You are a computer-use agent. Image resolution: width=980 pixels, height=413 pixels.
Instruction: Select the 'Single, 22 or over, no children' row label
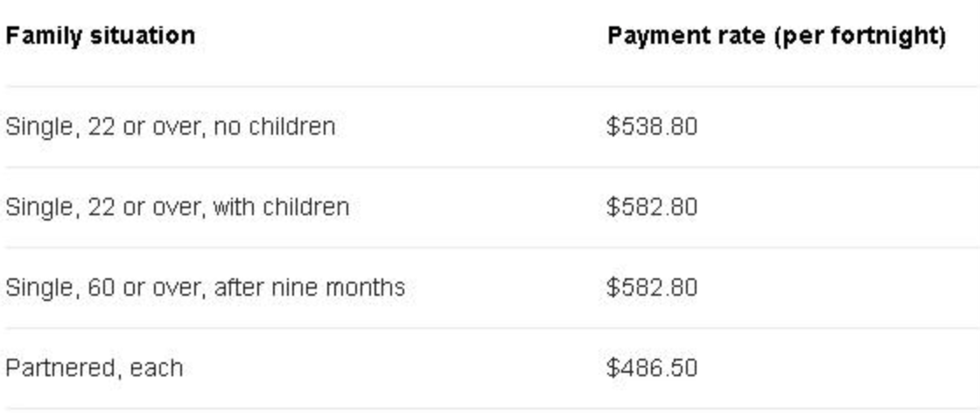tap(170, 127)
